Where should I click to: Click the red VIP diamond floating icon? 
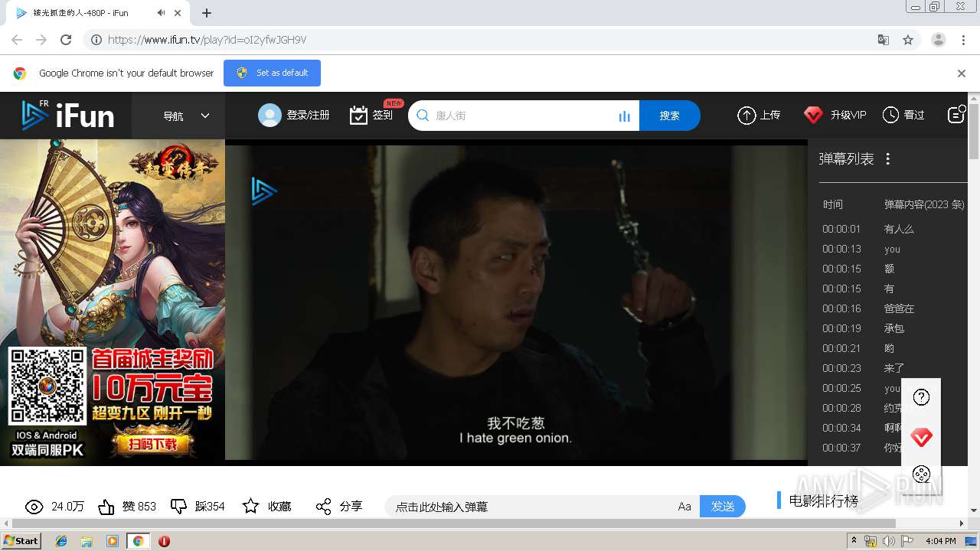click(921, 438)
